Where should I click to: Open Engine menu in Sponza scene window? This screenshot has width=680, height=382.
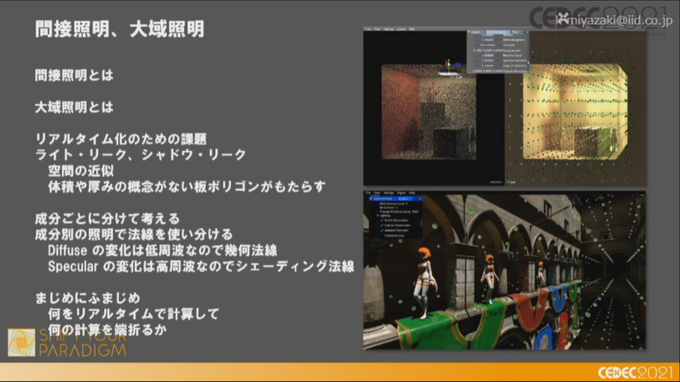[x=401, y=193]
